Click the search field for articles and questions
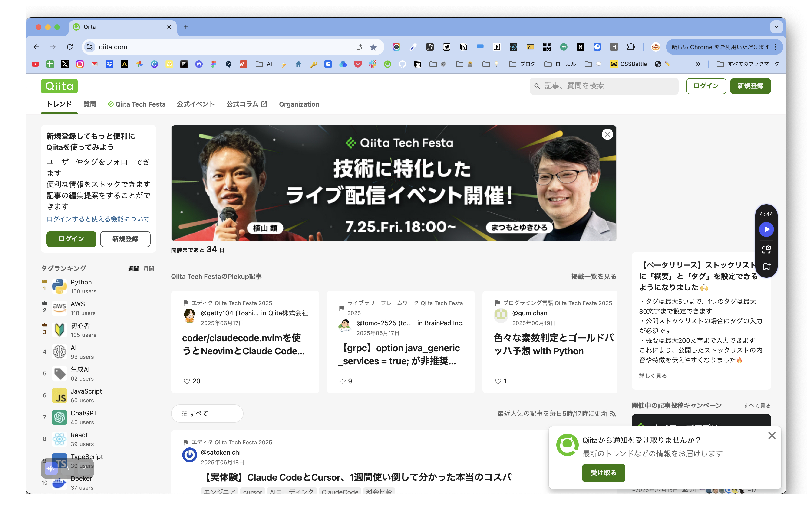The image size is (812, 528). point(604,86)
